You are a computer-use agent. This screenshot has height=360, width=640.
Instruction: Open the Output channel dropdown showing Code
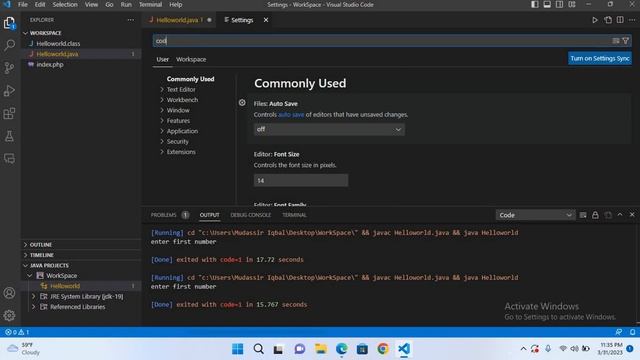pos(535,215)
